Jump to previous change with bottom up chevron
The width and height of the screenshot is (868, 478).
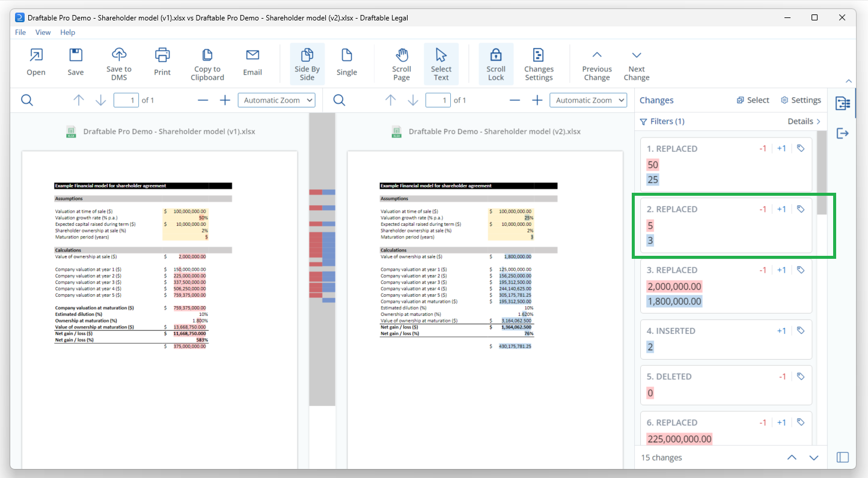[792, 458]
